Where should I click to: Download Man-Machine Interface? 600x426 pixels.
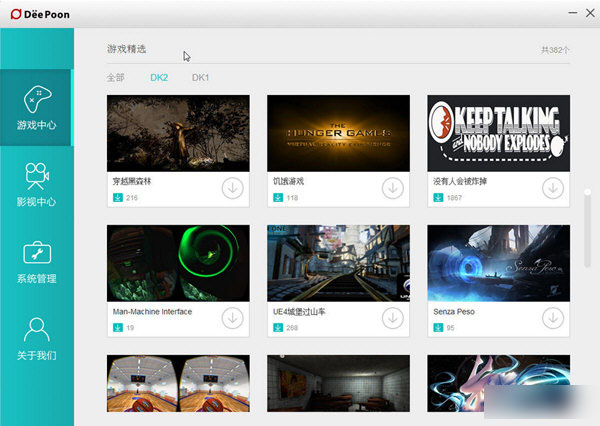232,318
